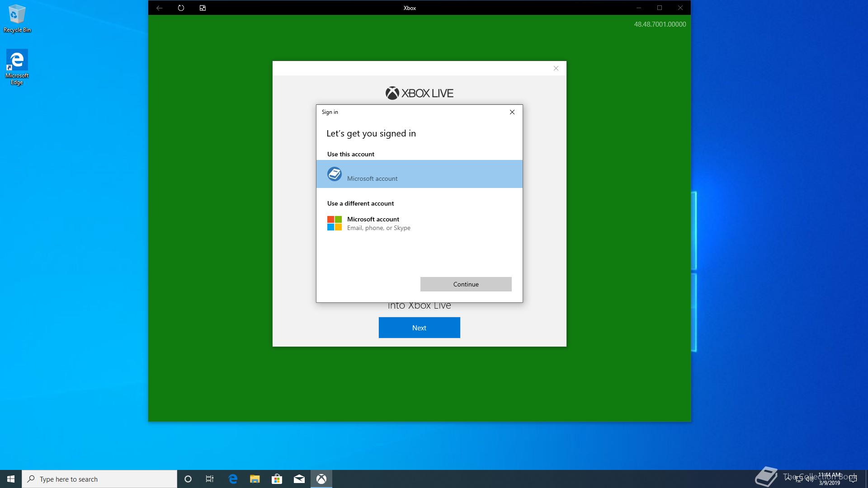Minimize the Xbox window

639,8
